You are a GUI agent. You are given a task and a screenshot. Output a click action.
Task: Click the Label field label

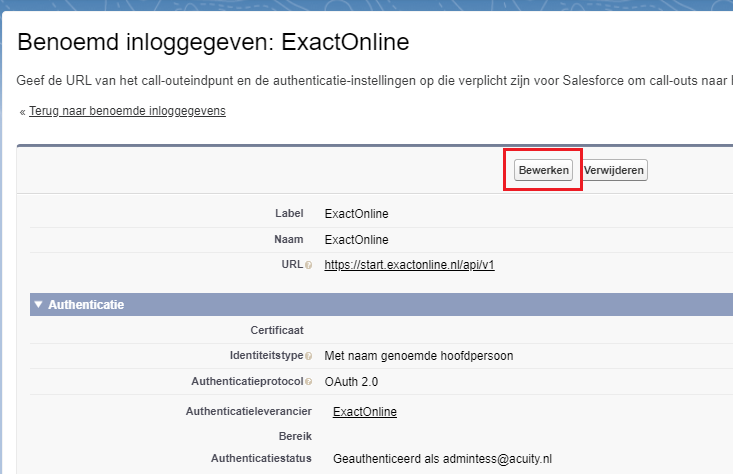289,213
